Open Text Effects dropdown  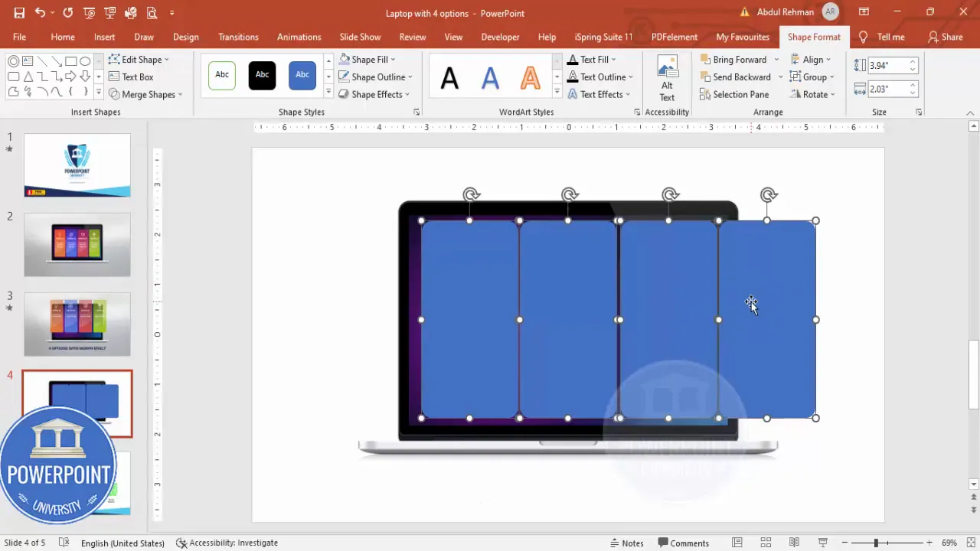click(x=599, y=94)
